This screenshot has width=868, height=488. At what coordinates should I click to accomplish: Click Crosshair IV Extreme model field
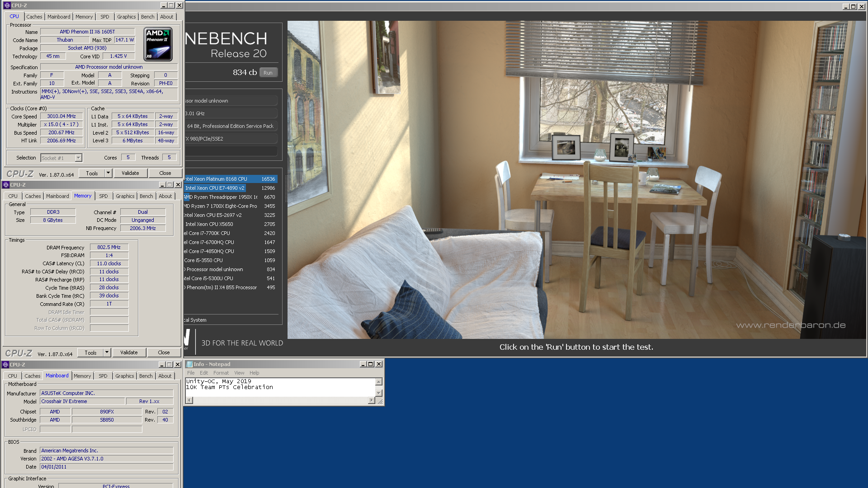point(82,401)
